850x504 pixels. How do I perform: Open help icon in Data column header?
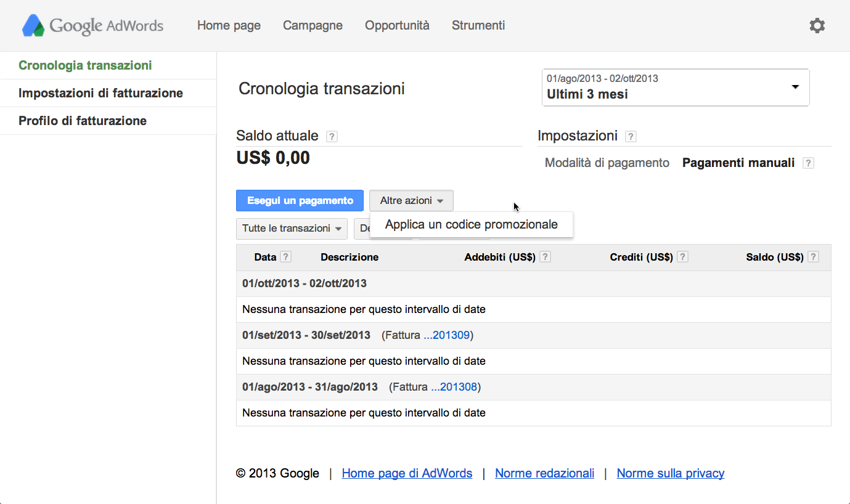tap(285, 257)
